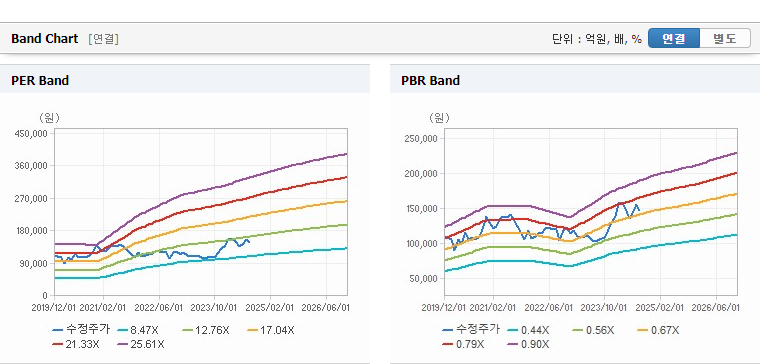Toggle 0.56X line in PBR legend

593,331
